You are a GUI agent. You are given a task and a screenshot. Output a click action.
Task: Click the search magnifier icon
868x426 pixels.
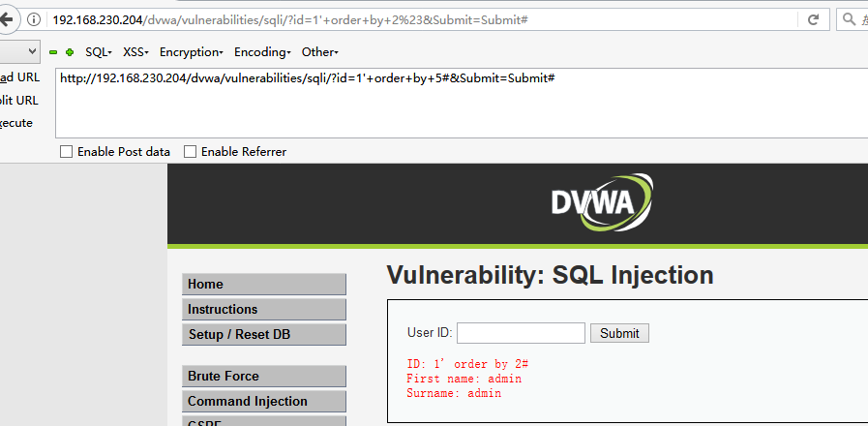point(849,19)
